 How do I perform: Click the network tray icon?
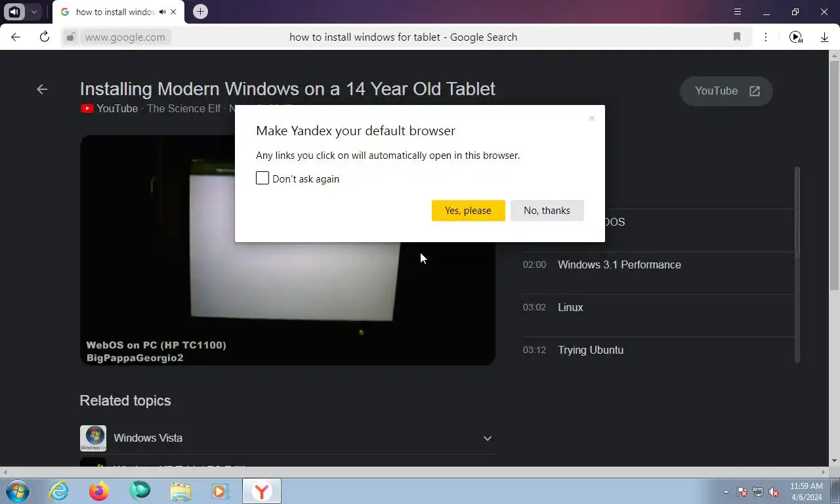(x=758, y=492)
